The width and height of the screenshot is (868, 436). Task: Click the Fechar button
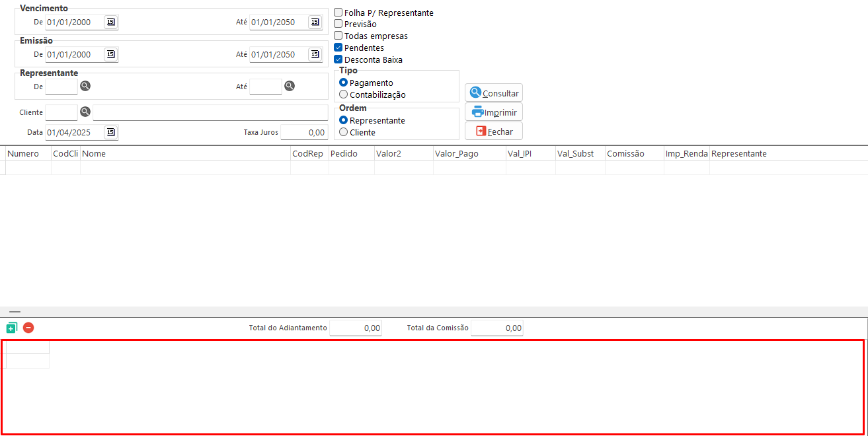click(x=494, y=131)
